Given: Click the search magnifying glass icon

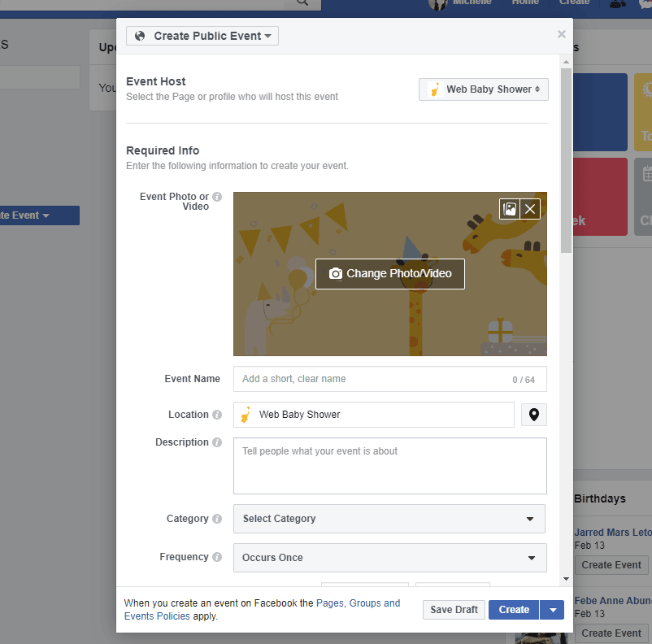Looking at the screenshot, I should [302, 2].
